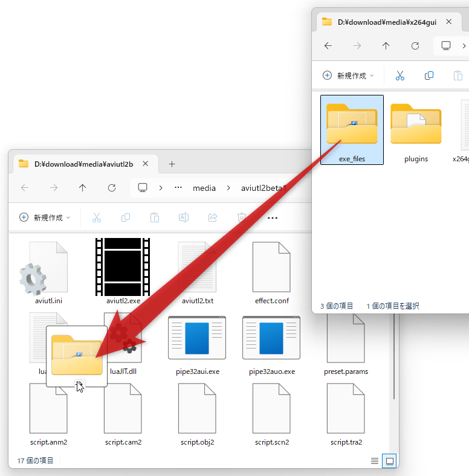Expand chevron after PC icon in aviutl2 address bar
469x476 pixels.
point(161,188)
